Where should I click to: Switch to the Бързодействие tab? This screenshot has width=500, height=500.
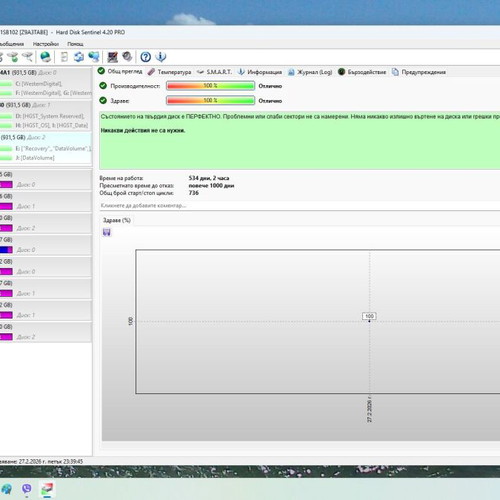[x=362, y=72]
